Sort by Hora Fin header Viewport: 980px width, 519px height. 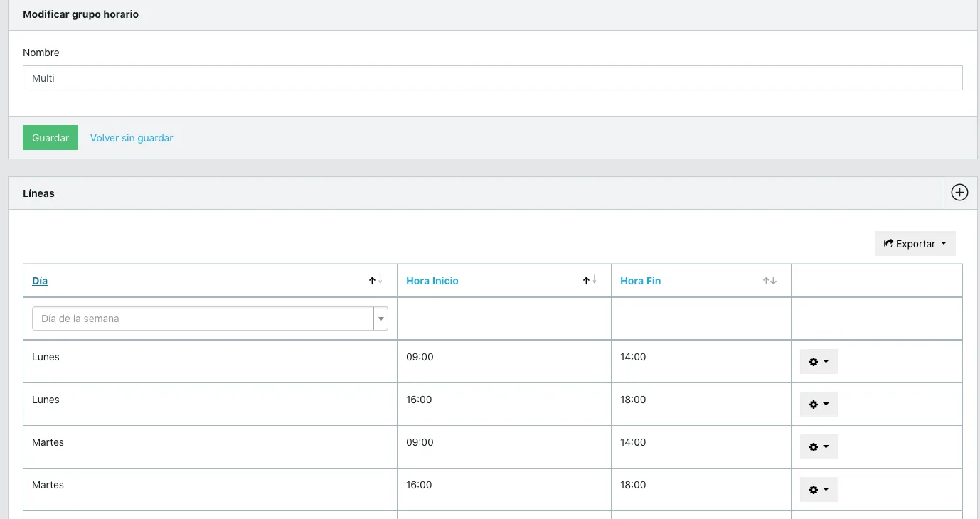[x=640, y=281]
